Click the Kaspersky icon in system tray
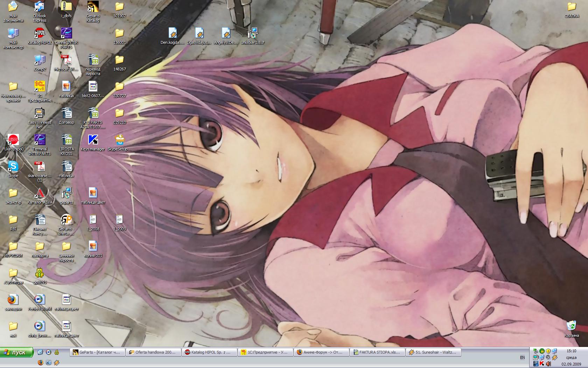588x368 pixels. [x=542, y=364]
